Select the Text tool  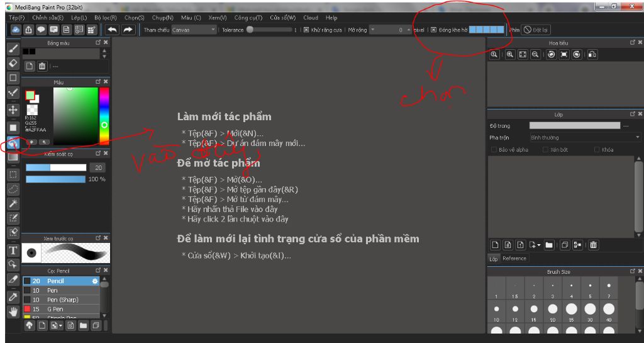(x=13, y=250)
